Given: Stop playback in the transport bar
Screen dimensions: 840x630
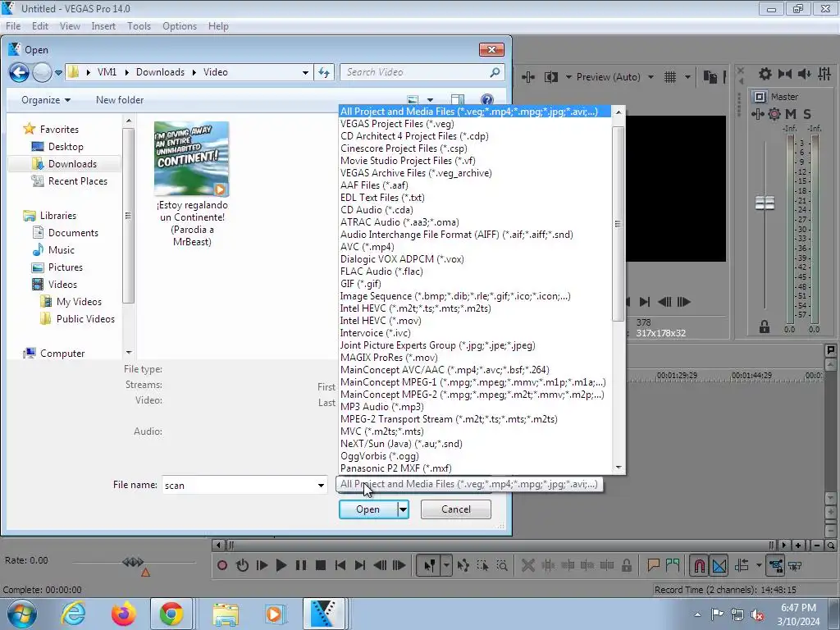Looking at the screenshot, I should pyautogui.click(x=321, y=565).
